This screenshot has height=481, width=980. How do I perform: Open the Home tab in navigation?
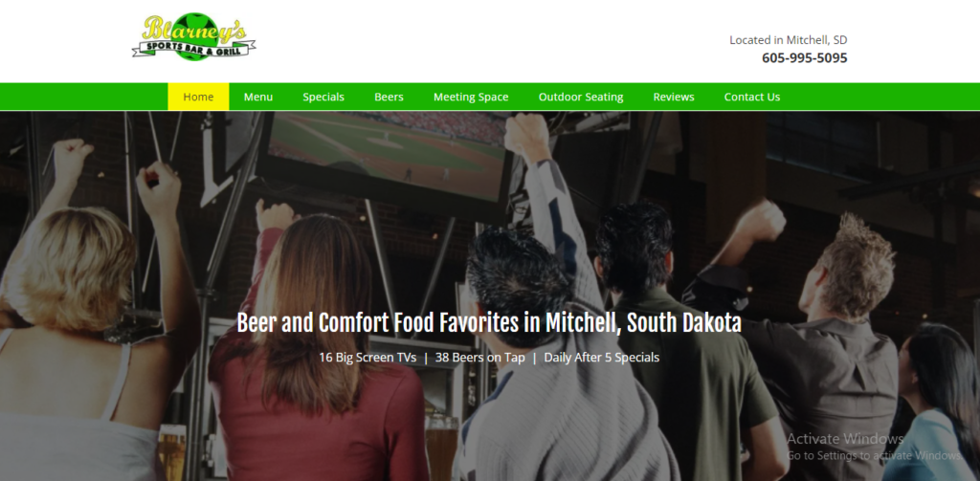pyautogui.click(x=198, y=97)
